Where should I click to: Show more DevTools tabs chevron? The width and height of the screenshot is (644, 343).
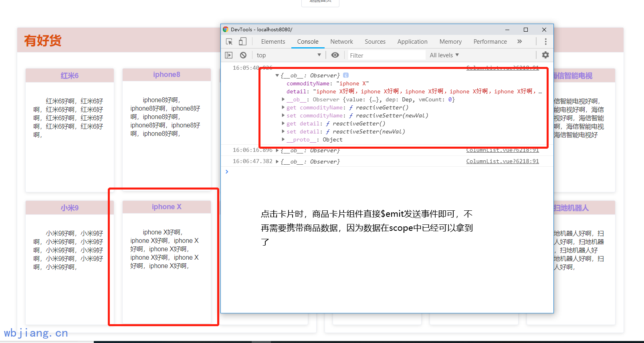tap(520, 42)
